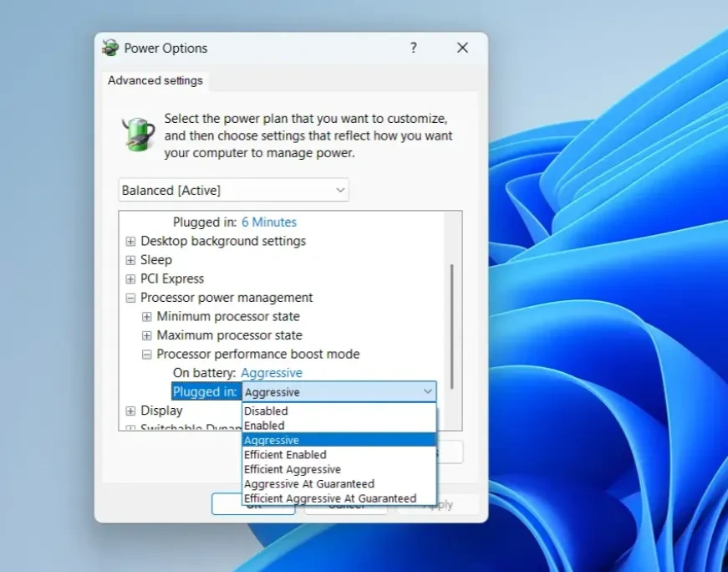
Task: Select Desktop background settings label
Action: pyautogui.click(x=223, y=241)
